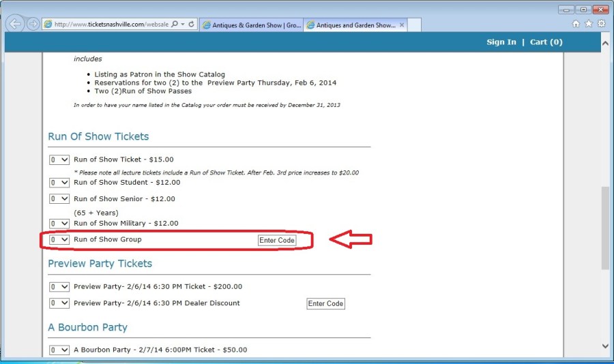Screen dimensions: 614x364
Task: Click the browser Back arrow button
Action: (x=15, y=24)
